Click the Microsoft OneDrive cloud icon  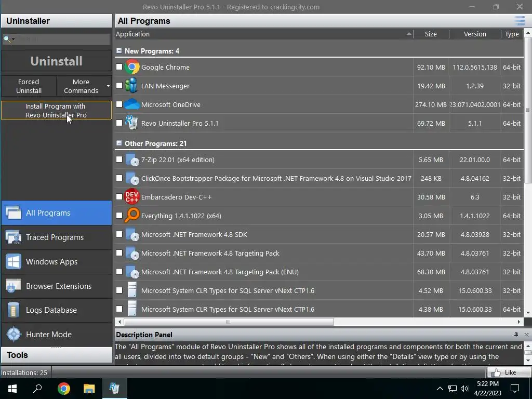tap(131, 104)
